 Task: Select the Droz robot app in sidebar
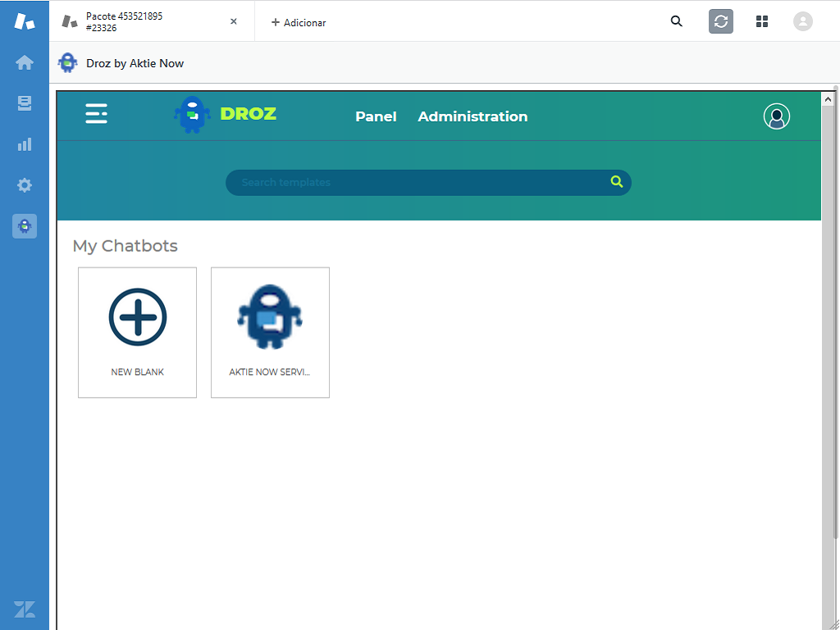25,226
